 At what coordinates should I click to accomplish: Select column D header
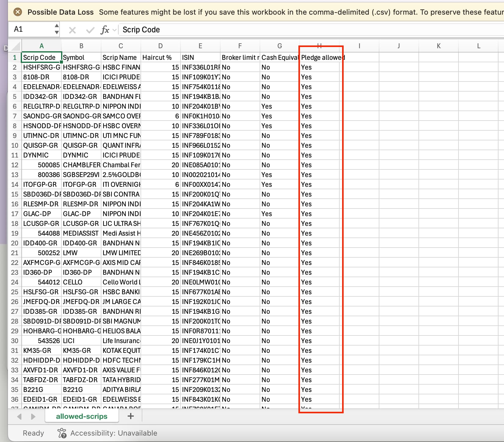pyautogui.click(x=161, y=46)
